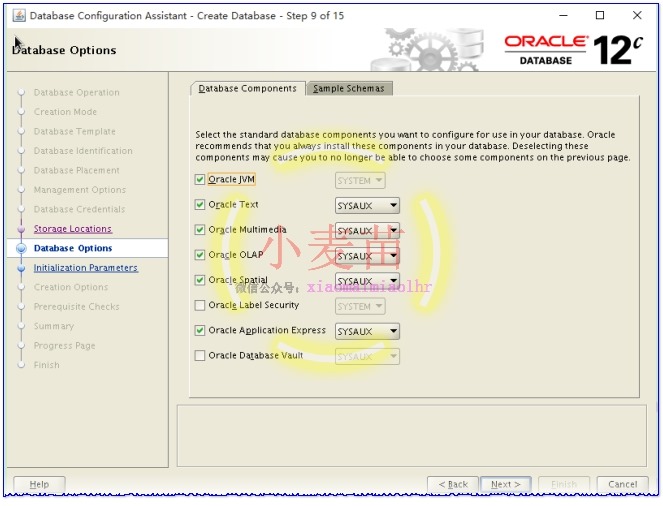
Task: Maximize the Database Configuration Assistant window
Action: click(600, 15)
